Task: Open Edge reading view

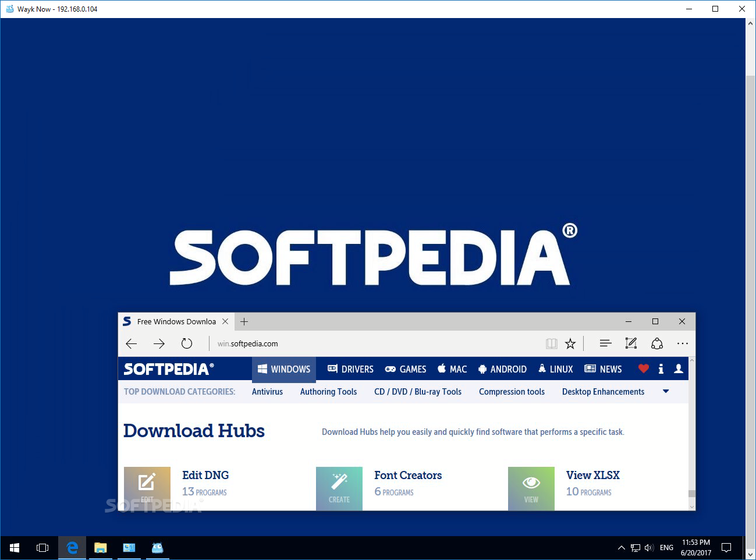Action: (552, 343)
